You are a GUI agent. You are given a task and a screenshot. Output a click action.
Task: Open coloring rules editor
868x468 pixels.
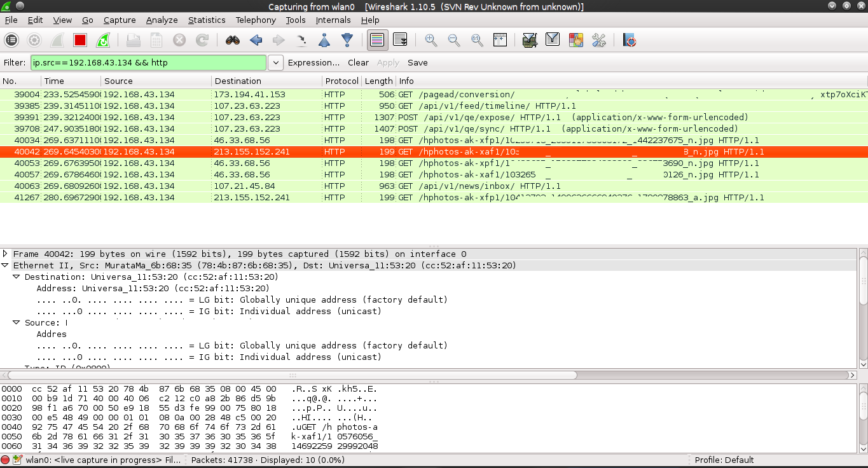click(x=575, y=41)
